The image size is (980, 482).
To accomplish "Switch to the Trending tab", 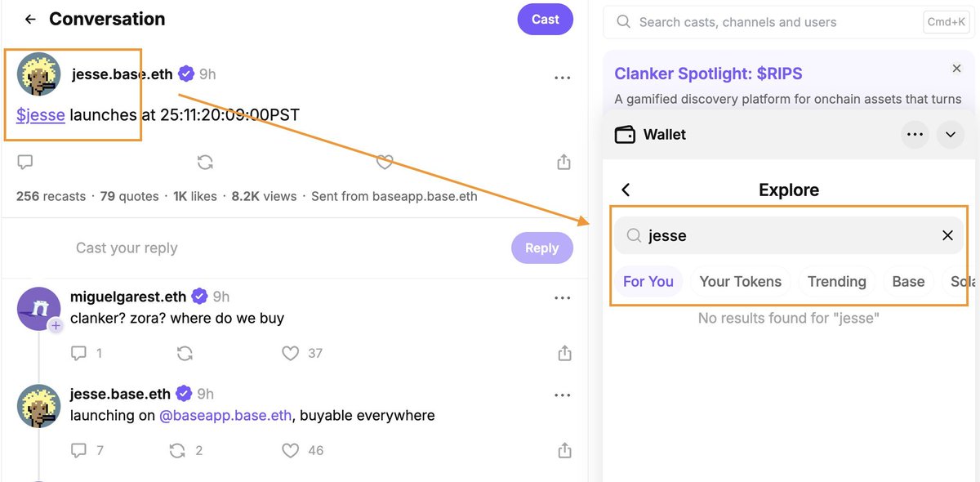I will [836, 282].
